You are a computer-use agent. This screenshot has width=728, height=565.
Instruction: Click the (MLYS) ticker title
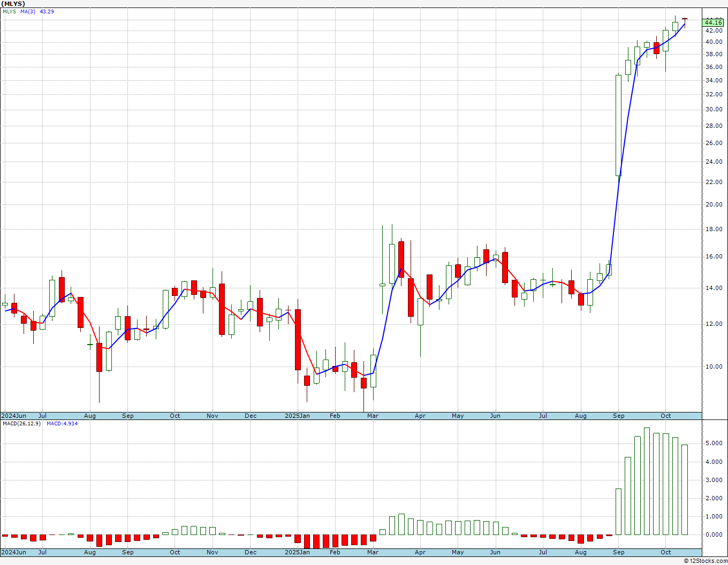pos(13,4)
